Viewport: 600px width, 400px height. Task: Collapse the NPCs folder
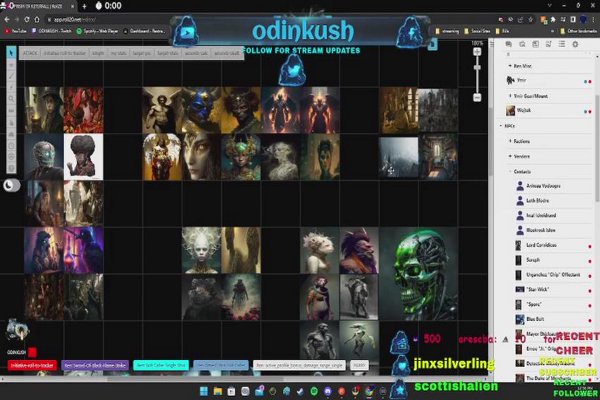click(x=501, y=126)
